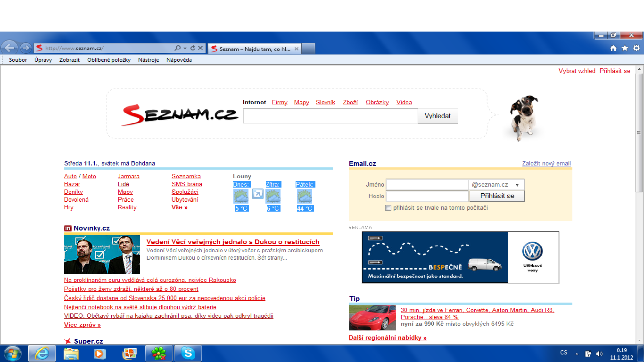Image resolution: width=644 pixels, height=362 pixels.
Task: Expand more news with Více zpráv »
Action: click(83, 325)
